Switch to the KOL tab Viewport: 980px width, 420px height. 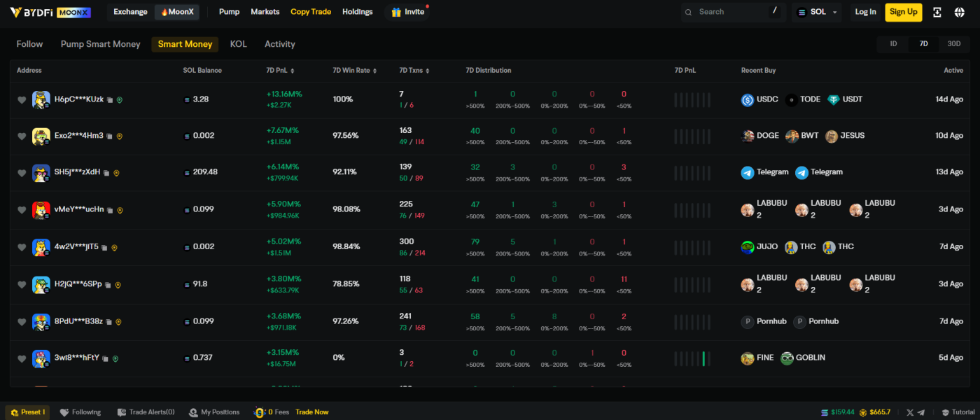(238, 44)
